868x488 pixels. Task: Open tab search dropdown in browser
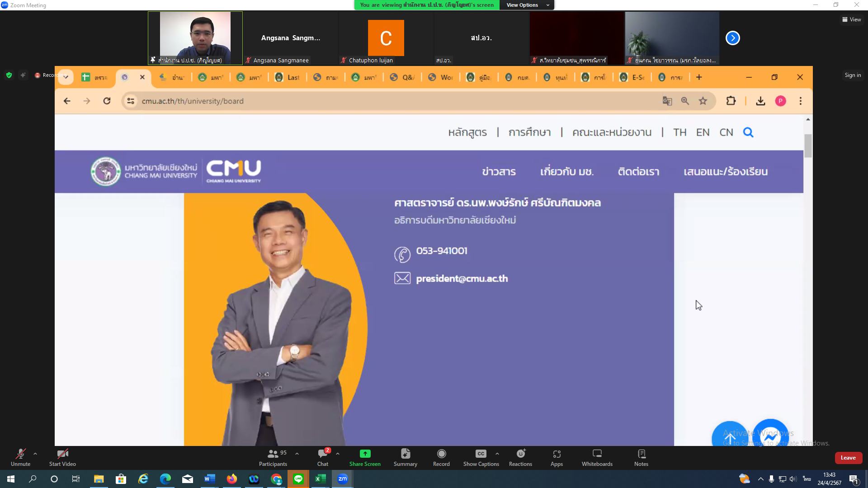pyautogui.click(x=66, y=77)
